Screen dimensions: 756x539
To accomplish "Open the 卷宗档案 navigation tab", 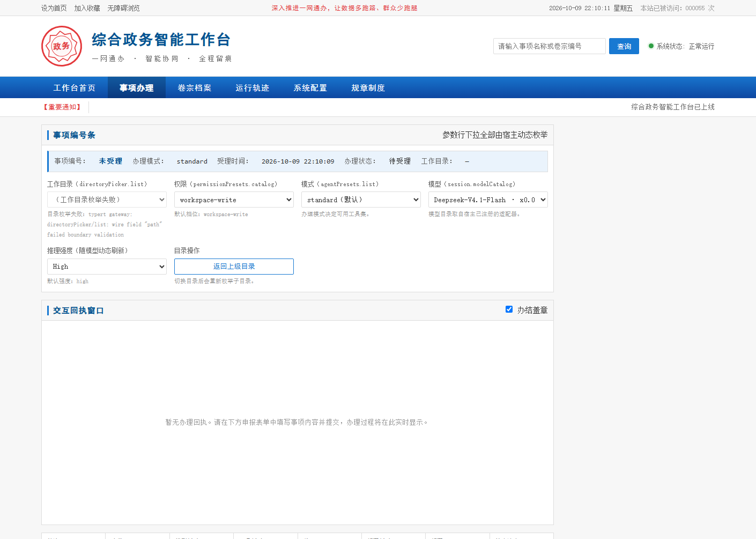I will [195, 88].
